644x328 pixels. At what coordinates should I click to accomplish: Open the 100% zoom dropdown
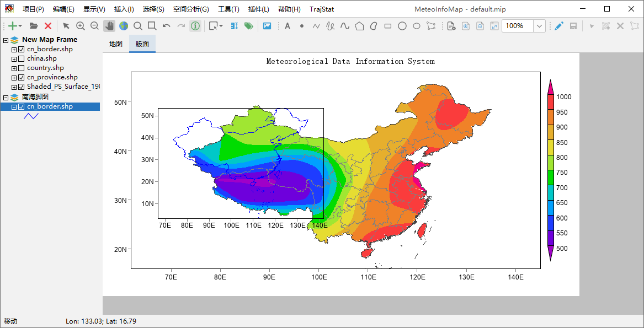(x=539, y=26)
